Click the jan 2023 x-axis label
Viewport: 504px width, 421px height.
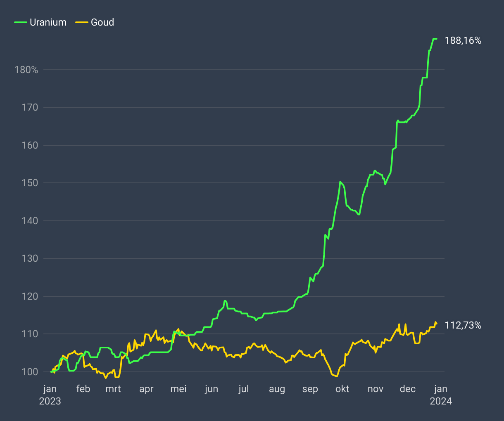tap(50, 395)
